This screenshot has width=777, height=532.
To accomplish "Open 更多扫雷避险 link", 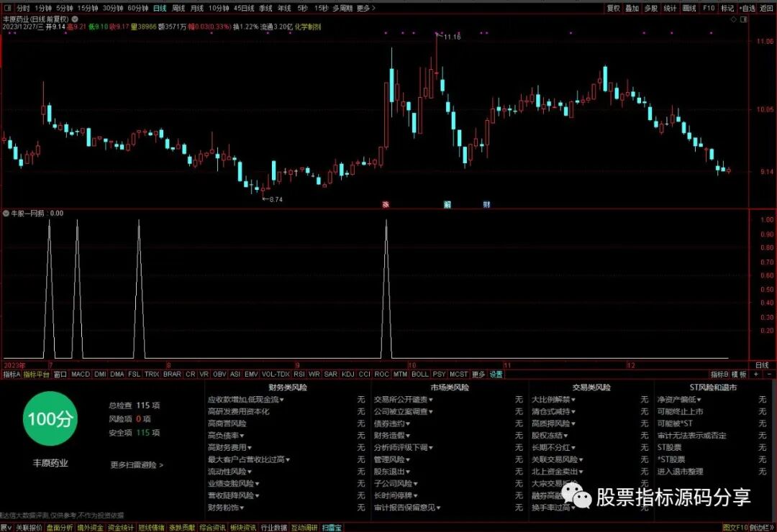I will pyautogui.click(x=137, y=465).
